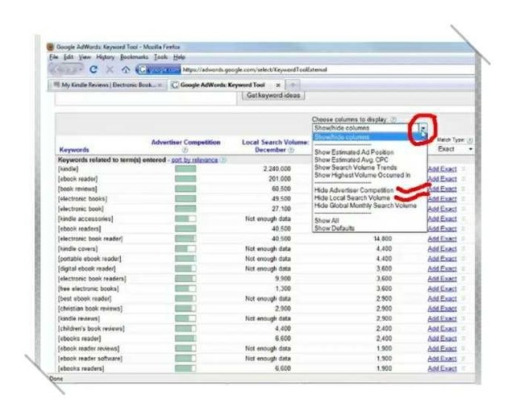Select the [ebook reader software] keyword
This screenshot has height=420, width=516.
tap(90, 359)
